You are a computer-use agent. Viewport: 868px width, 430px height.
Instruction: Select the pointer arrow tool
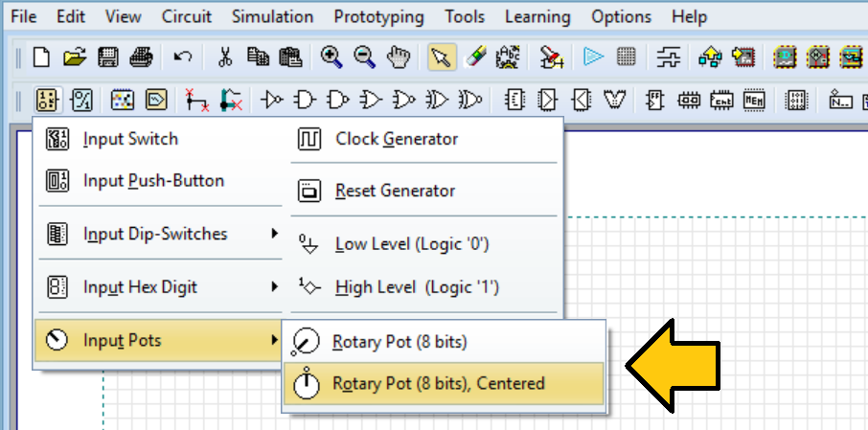tap(442, 57)
